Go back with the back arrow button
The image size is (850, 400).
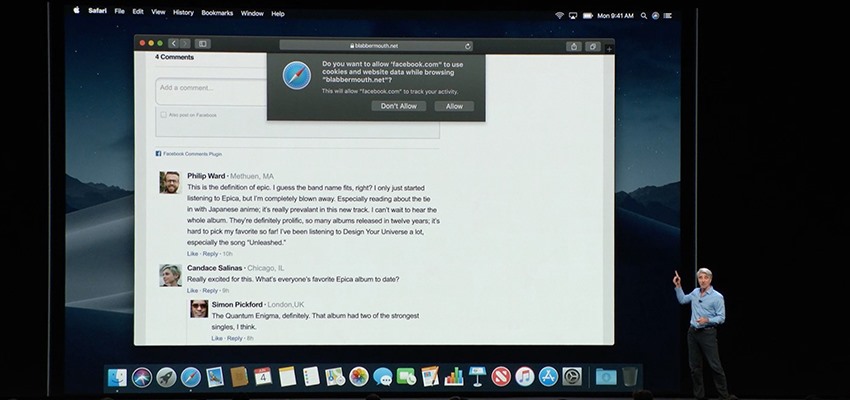click(173, 44)
